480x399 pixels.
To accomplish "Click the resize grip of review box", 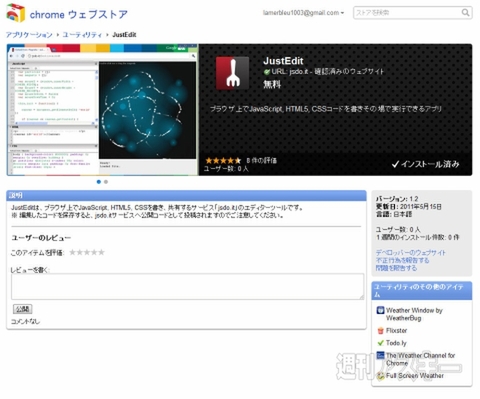I will click(x=361, y=297).
